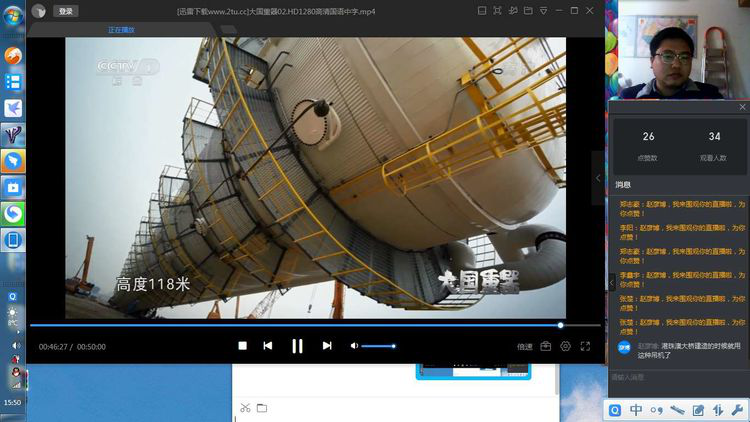Click the 15:50 system clock
This screenshot has height=422, width=750.
[12, 403]
